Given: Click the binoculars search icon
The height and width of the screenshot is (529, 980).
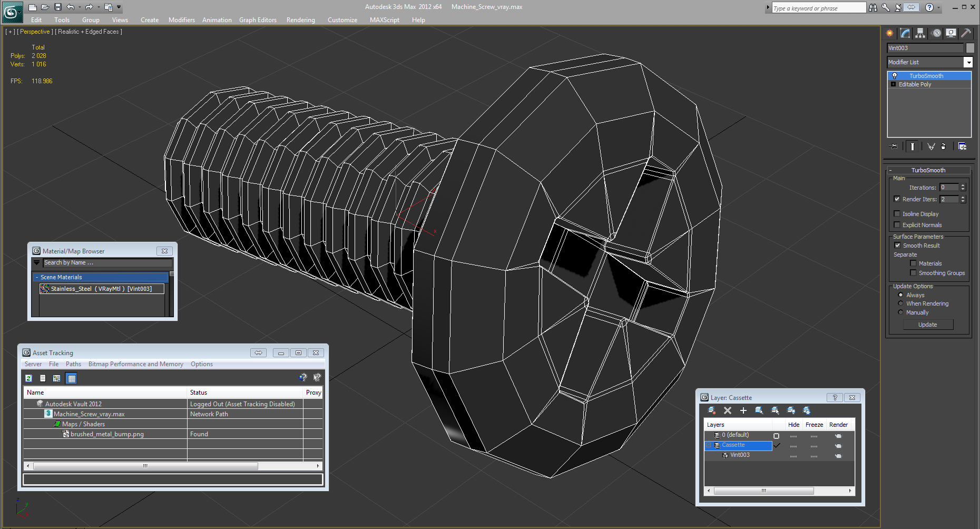Looking at the screenshot, I should click(x=873, y=7).
